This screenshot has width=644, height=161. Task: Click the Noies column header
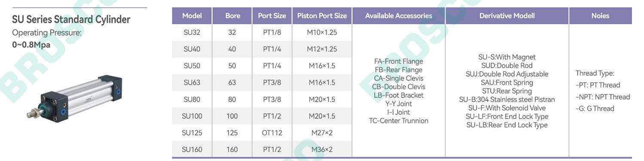pos(600,16)
